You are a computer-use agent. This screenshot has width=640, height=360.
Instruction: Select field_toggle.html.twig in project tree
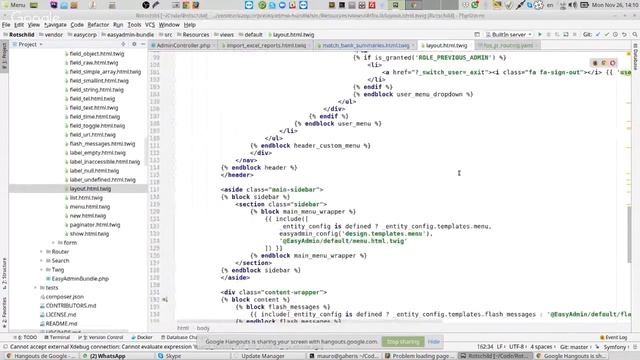[x=97, y=126]
